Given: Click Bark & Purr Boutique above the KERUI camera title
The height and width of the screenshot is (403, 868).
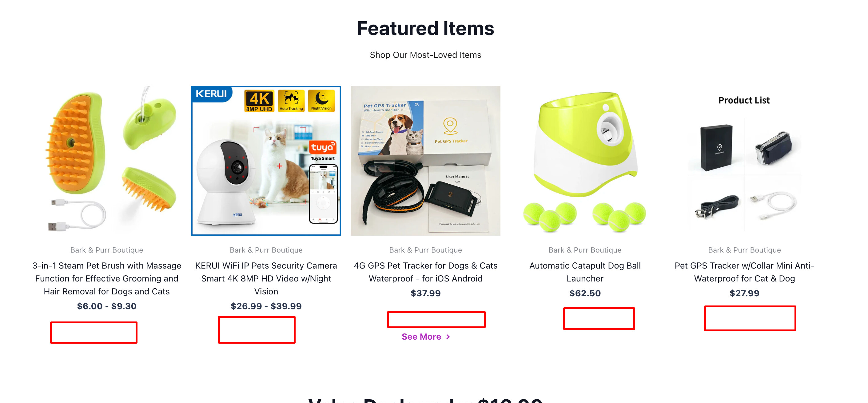Looking at the screenshot, I should tap(266, 250).
